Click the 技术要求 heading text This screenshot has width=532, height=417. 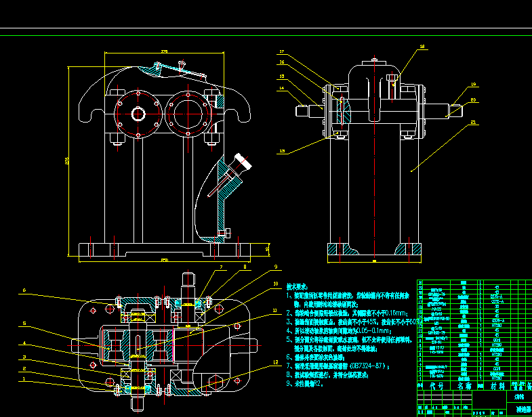coord(298,287)
